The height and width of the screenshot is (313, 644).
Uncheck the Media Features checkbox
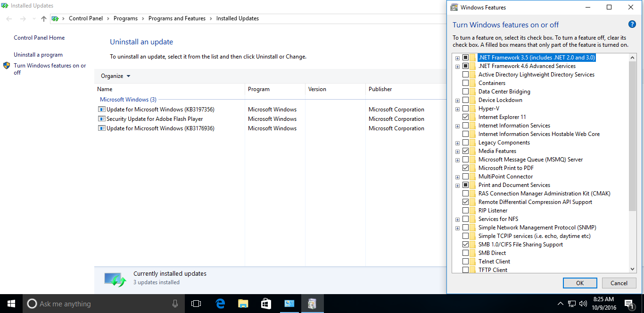[466, 151]
